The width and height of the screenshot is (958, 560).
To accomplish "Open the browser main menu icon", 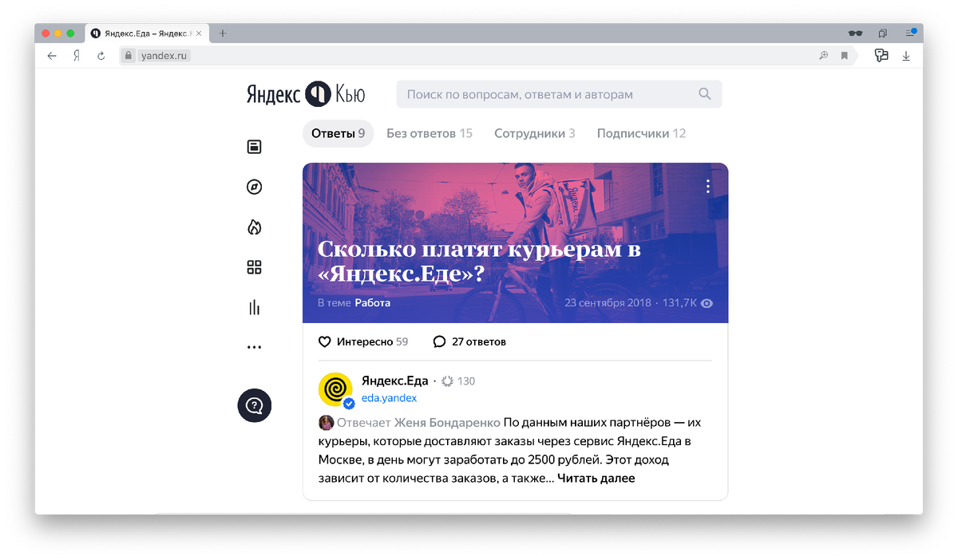I will (x=909, y=33).
